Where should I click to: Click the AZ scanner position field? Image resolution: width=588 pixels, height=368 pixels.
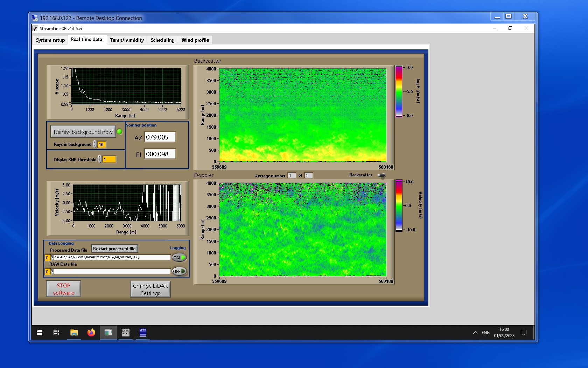coord(160,137)
